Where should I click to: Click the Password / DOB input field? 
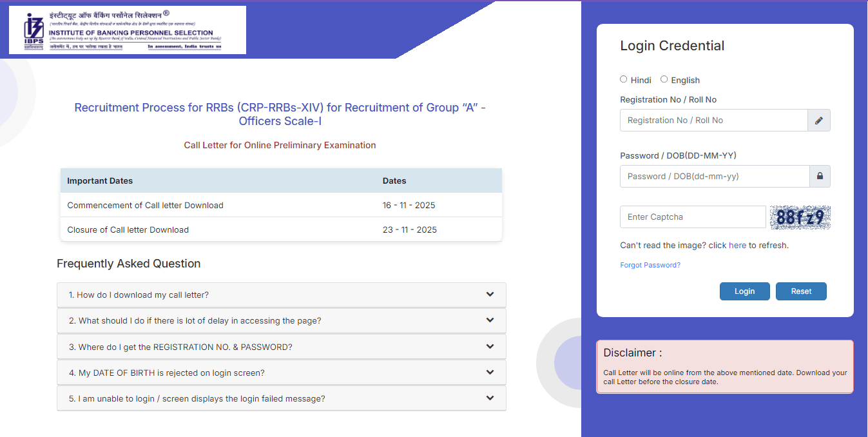713,176
